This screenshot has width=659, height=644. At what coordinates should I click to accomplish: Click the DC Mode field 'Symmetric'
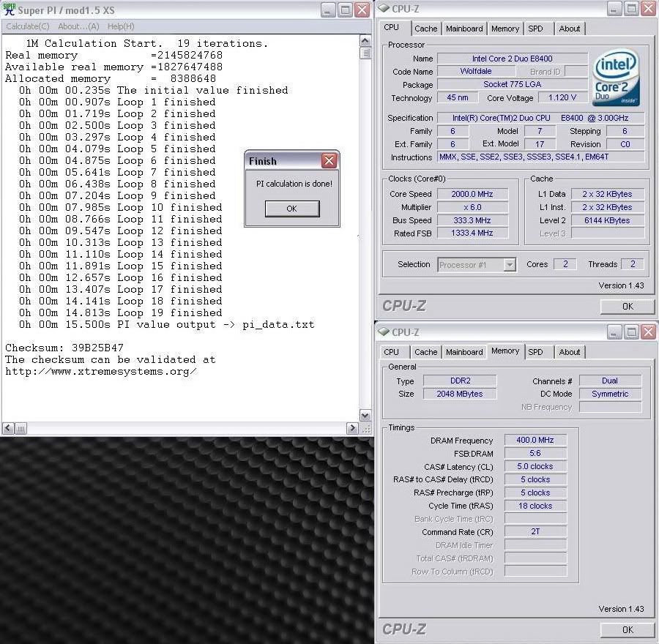point(610,394)
